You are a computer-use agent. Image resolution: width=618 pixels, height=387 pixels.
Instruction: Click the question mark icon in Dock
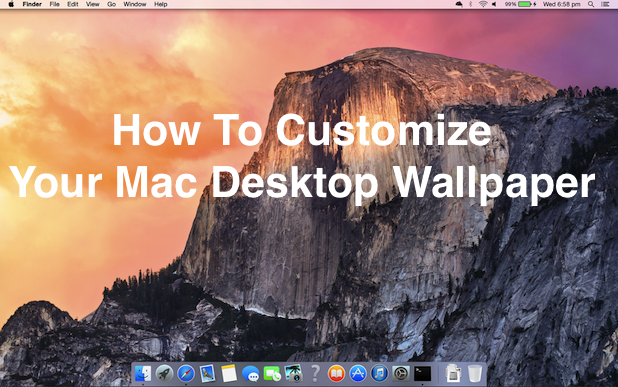pos(315,373)
